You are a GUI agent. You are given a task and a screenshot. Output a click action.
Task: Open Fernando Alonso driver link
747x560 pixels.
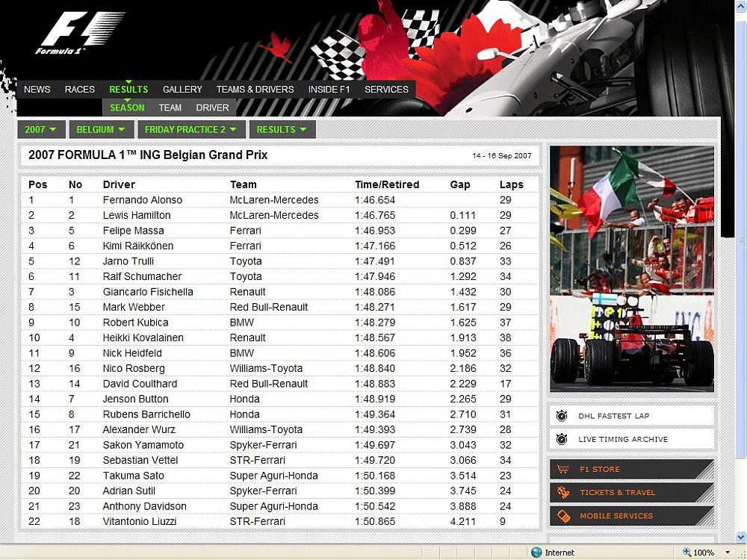click(143, 200)
